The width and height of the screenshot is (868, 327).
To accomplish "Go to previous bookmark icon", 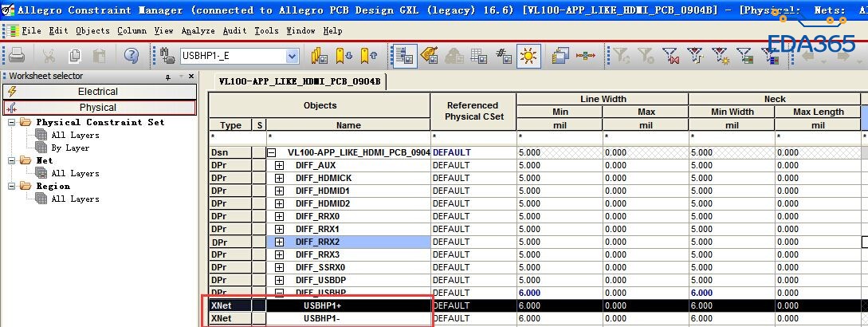I will 369,55.
